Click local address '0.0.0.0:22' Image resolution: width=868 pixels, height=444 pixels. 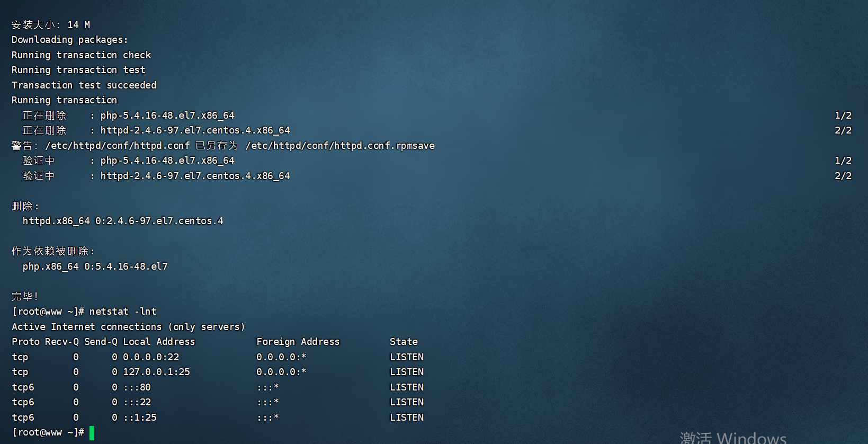point(151,357)
